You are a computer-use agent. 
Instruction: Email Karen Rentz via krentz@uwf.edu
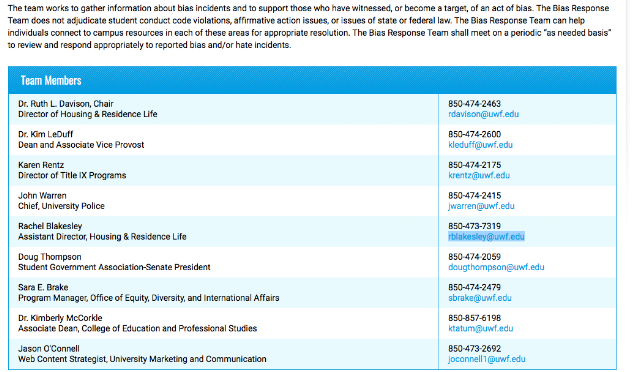coord(479,176)
